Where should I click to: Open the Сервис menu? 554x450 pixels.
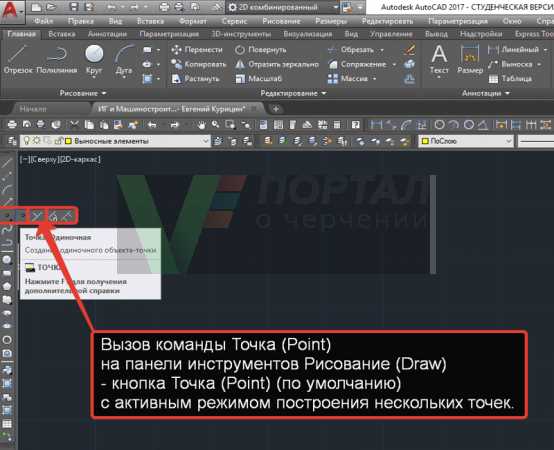(235, 21)
